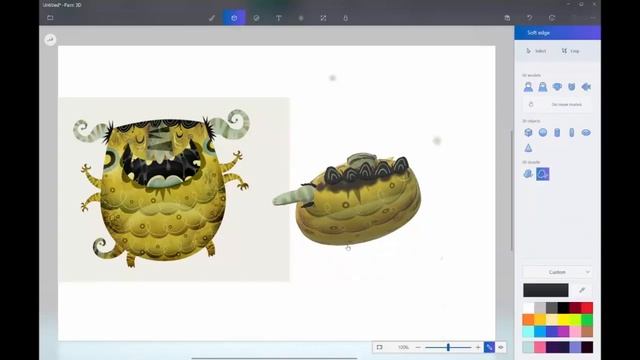Click the Crop button in side panel

pos(571,51)
